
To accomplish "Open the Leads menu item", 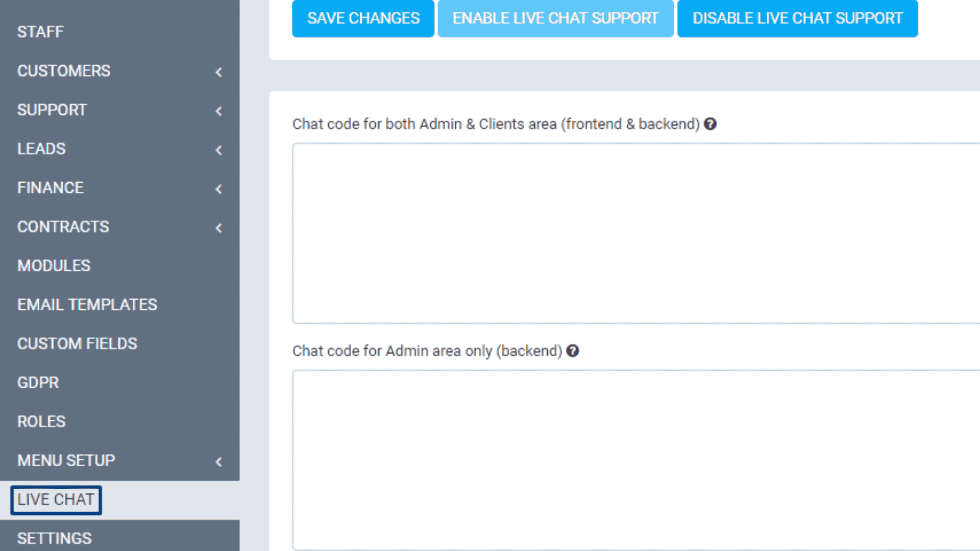I will pyautogui.click(x=119, y=148).
